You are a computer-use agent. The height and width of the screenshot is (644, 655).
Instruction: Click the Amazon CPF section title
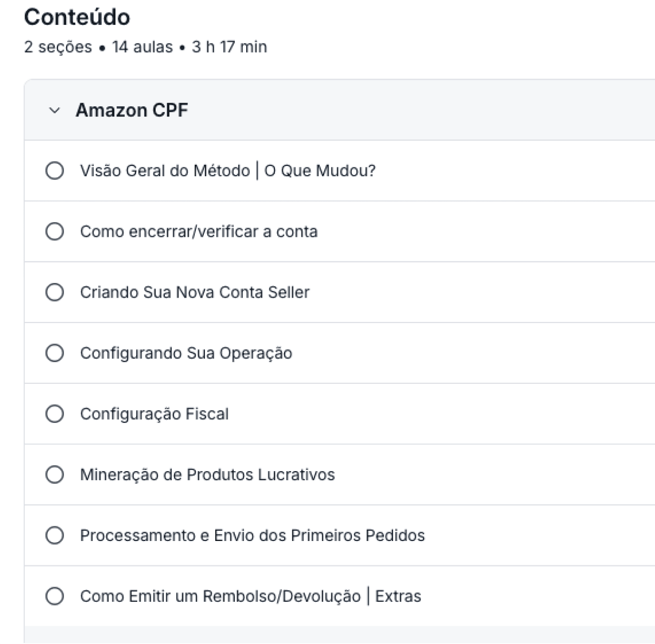(x=132, y=110)
